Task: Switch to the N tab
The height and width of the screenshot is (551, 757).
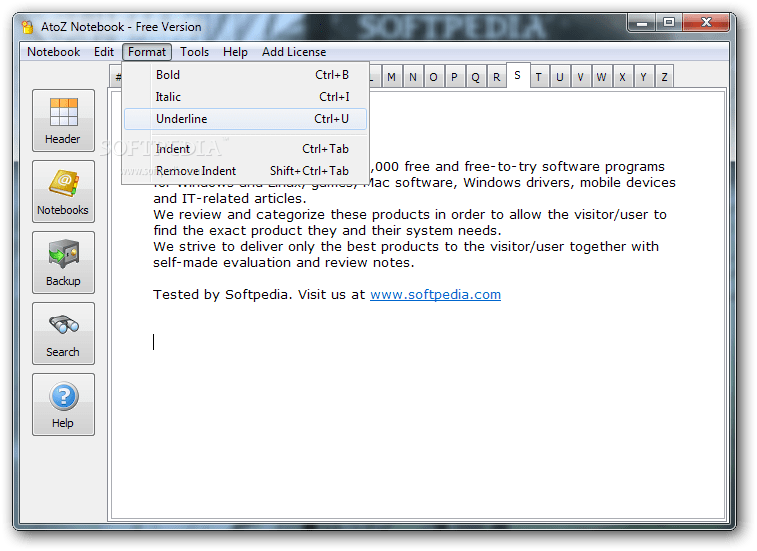Action: (x=413, y=77)
